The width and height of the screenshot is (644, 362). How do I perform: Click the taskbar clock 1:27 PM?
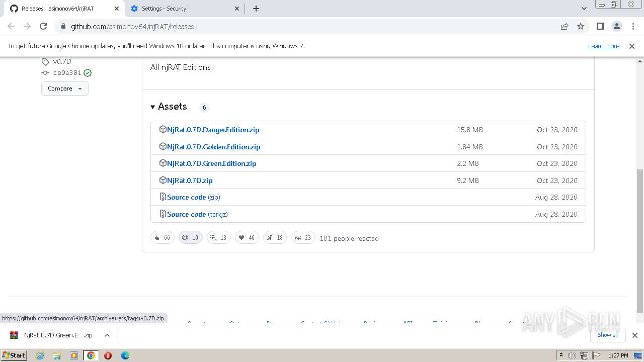point(618,355)
